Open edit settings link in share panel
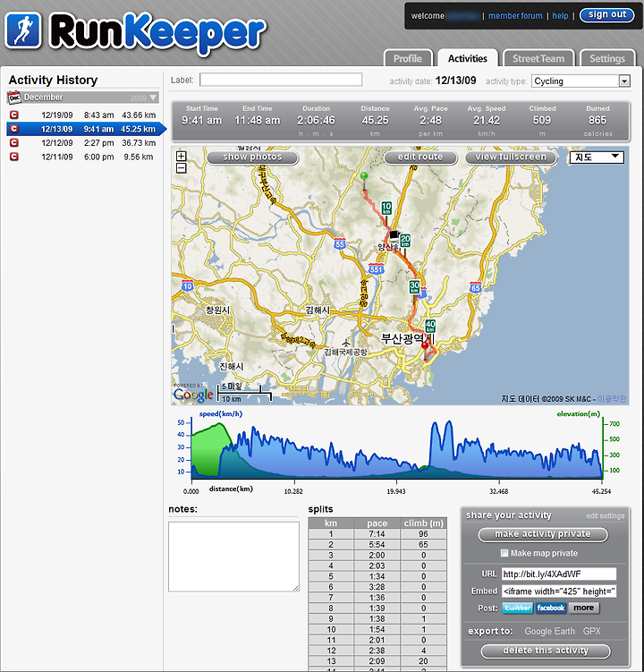Screen dimensions: 644x672 [606, 516]
